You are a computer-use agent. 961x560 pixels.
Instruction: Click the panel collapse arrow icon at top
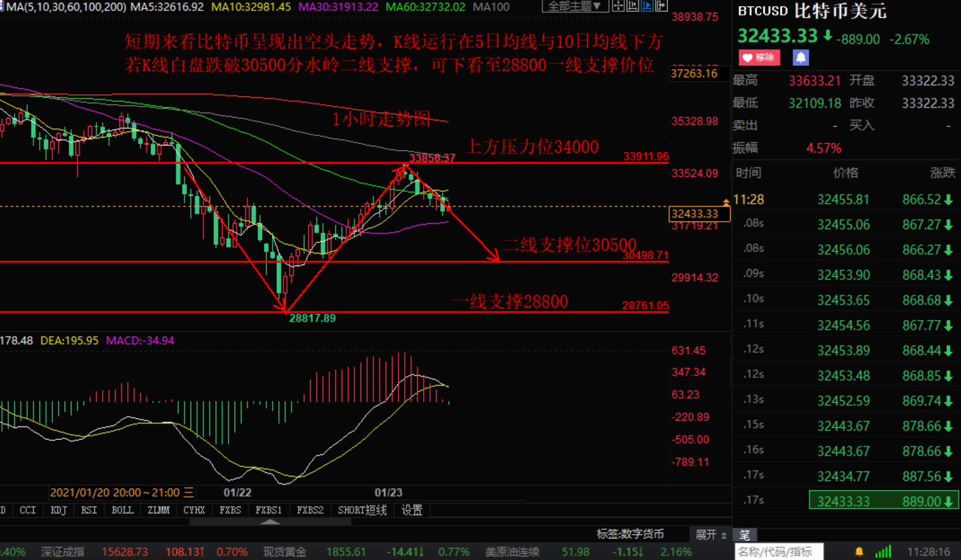pyautogui.click(x=661, y=6)
